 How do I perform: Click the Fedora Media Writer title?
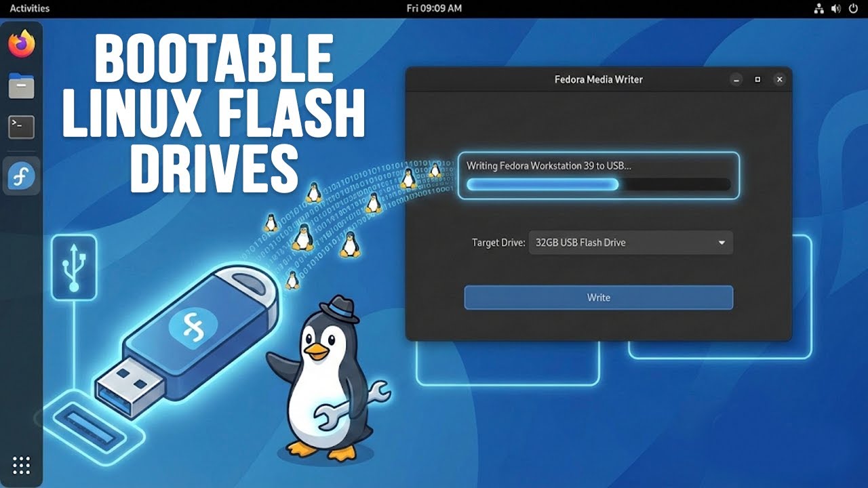click(x=599, y=79)
